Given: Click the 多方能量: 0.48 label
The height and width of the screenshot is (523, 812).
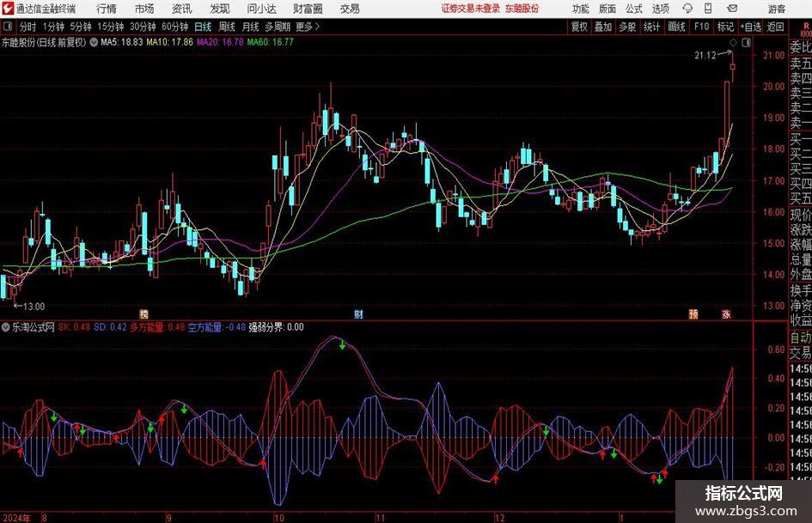Looking at the screenshot, I should pyautogui.click(x=157, y=326).
